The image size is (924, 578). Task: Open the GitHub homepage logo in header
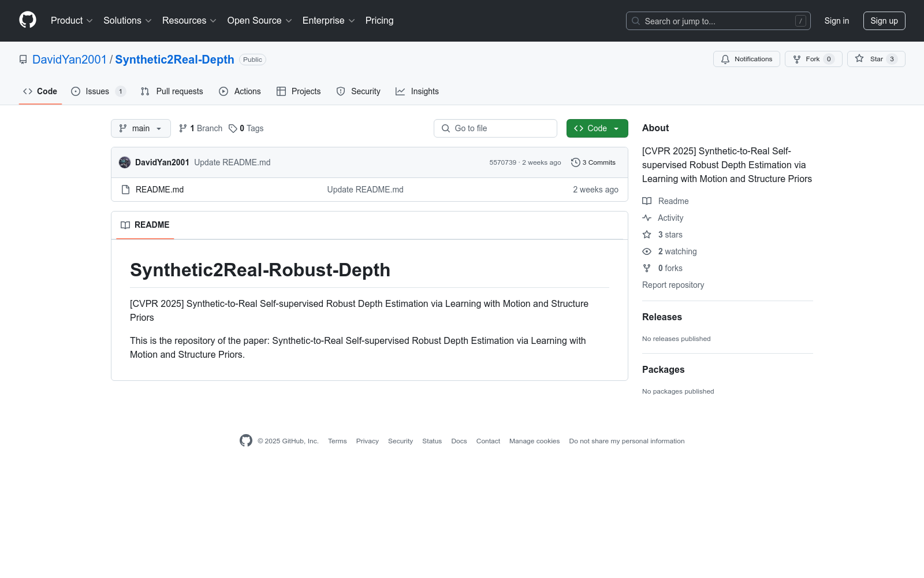[x=28, y=20]
